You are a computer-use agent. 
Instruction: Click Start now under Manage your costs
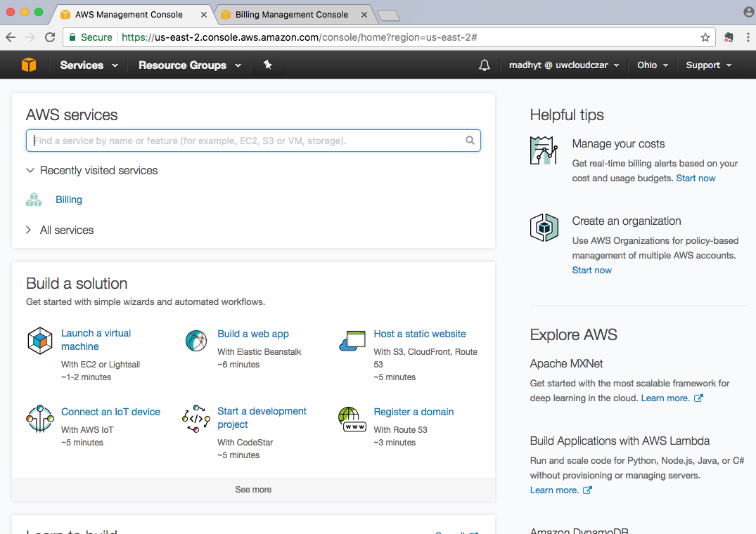click(696, 178)
